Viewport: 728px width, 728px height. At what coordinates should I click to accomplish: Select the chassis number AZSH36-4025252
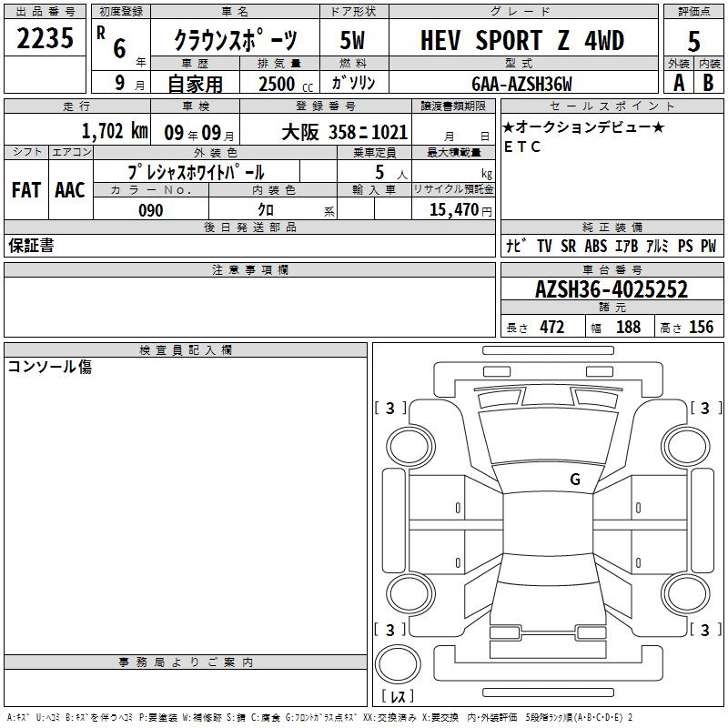(x=612, y=290)
